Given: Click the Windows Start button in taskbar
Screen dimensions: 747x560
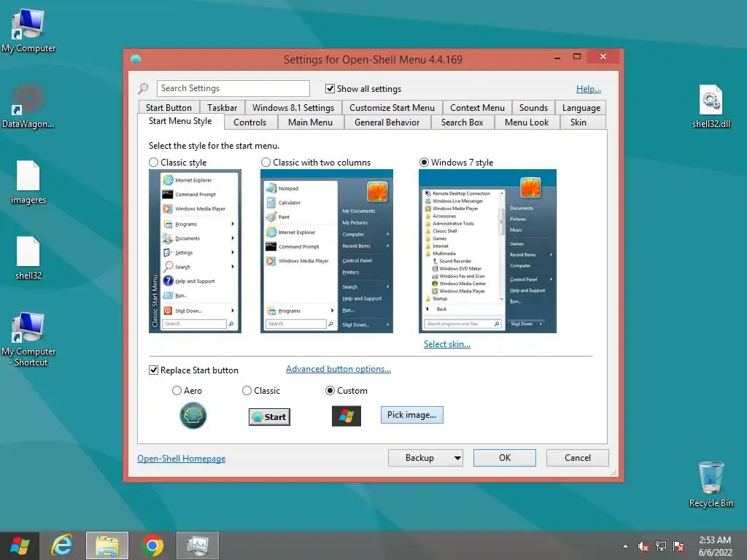Looking at the screenshot, I should click(20, 545).
